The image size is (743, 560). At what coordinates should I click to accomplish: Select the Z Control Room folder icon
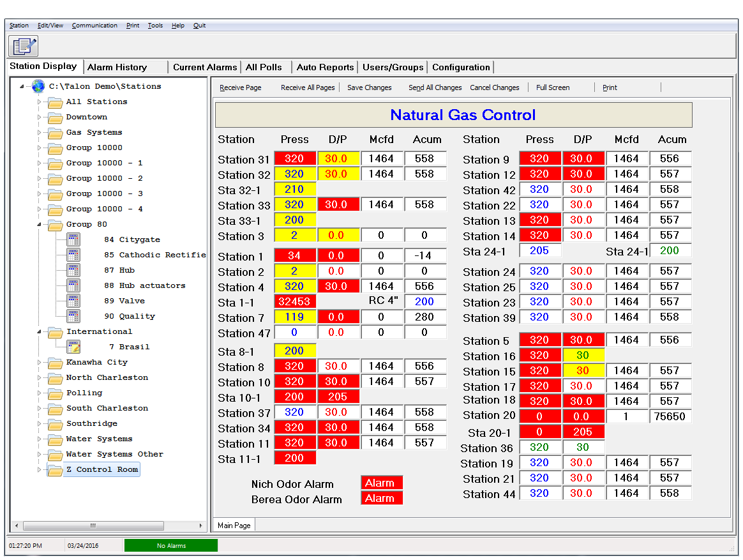click(x=55, y=470)
